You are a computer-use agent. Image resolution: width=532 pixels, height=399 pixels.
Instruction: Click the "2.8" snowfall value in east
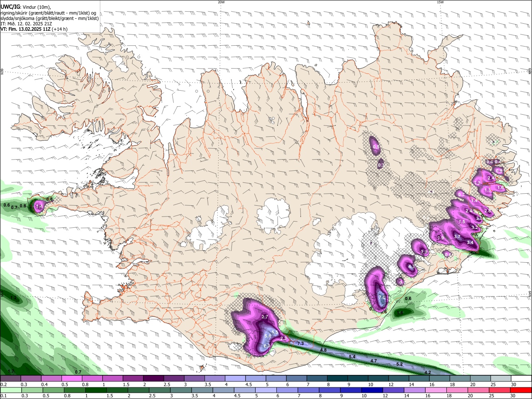pyautogui.click(x=488, y=211)
